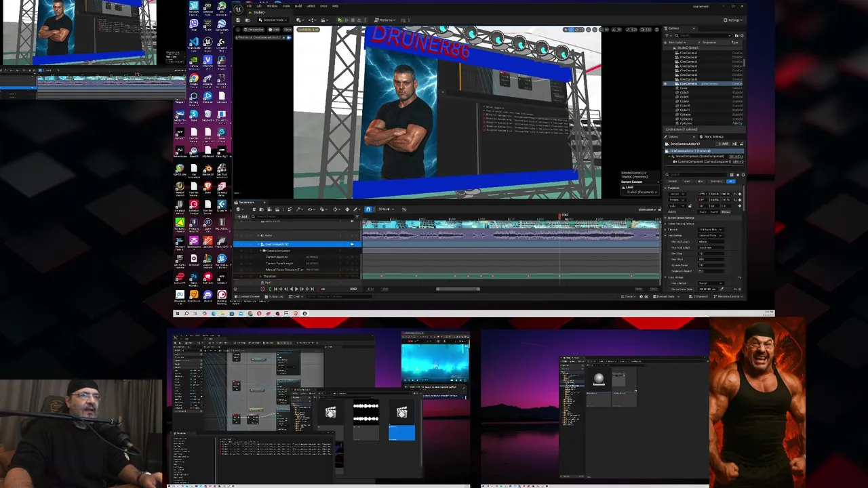Image resolution: width=868 pixels, height=488 pixels.
Task: Open the quick add content toolbar icon
Action: tap(300, 20)
